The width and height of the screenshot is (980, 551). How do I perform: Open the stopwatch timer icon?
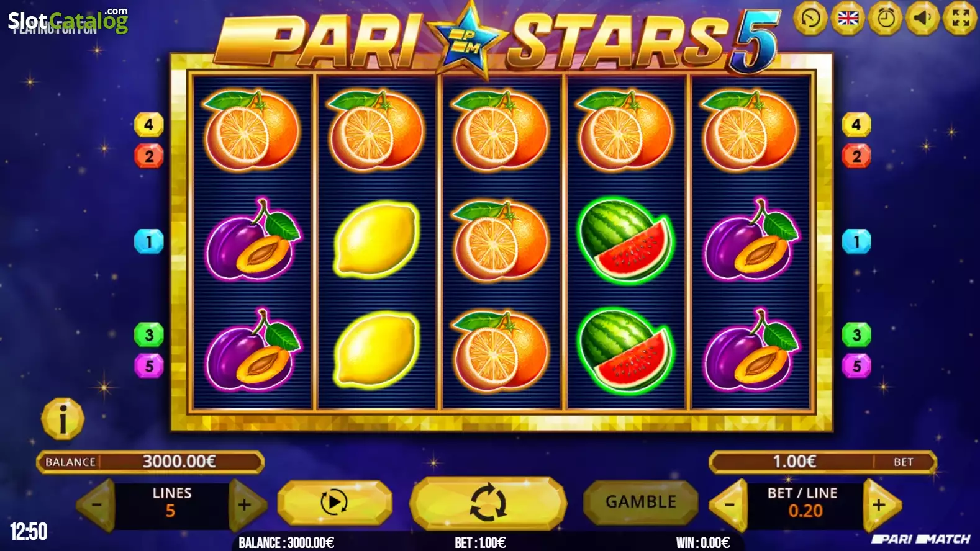(x=886, y=18)
